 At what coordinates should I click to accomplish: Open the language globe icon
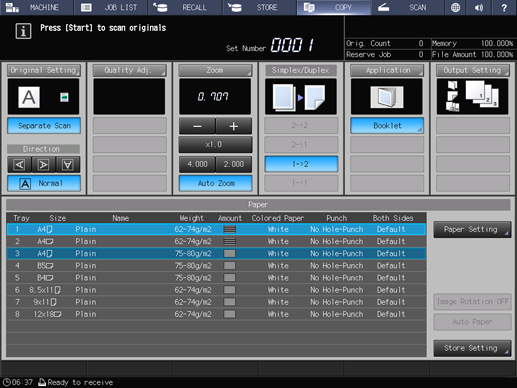pyautogui.click(x=455, y=7)
